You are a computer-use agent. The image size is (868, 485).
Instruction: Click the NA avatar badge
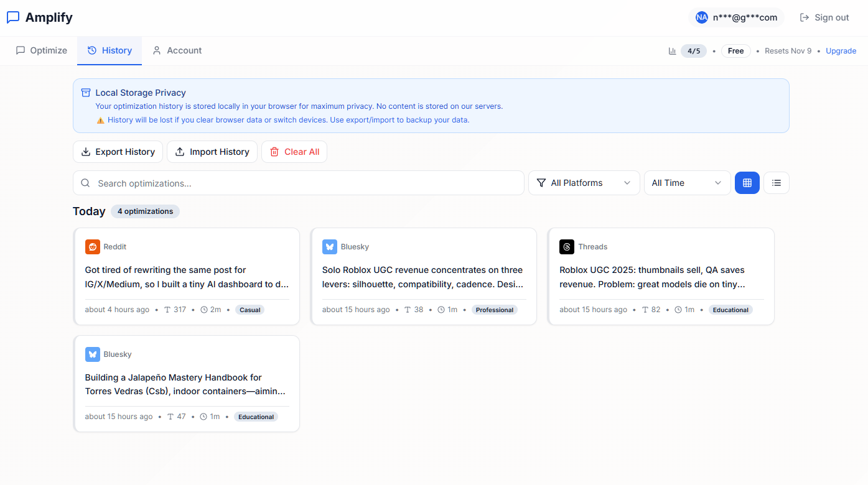701,17
